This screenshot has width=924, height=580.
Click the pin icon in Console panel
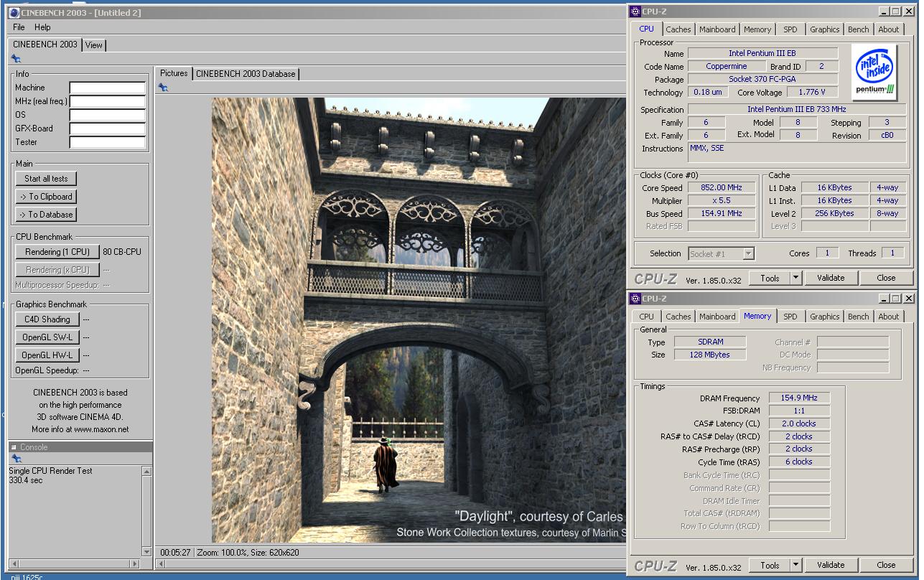pyautogui.click(x=16, y=459)
